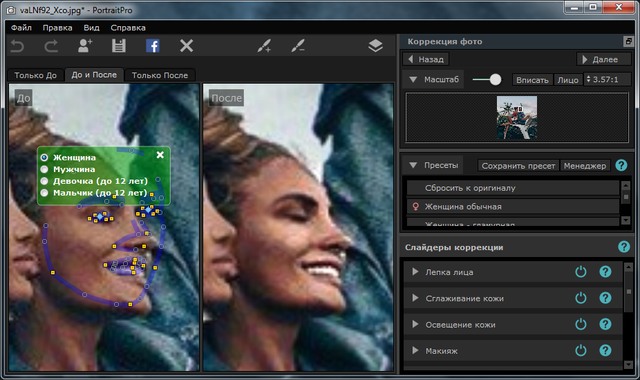Open help for Сглаживание кожи
This screenshot has width=640, height=380.
click(605, 298)
